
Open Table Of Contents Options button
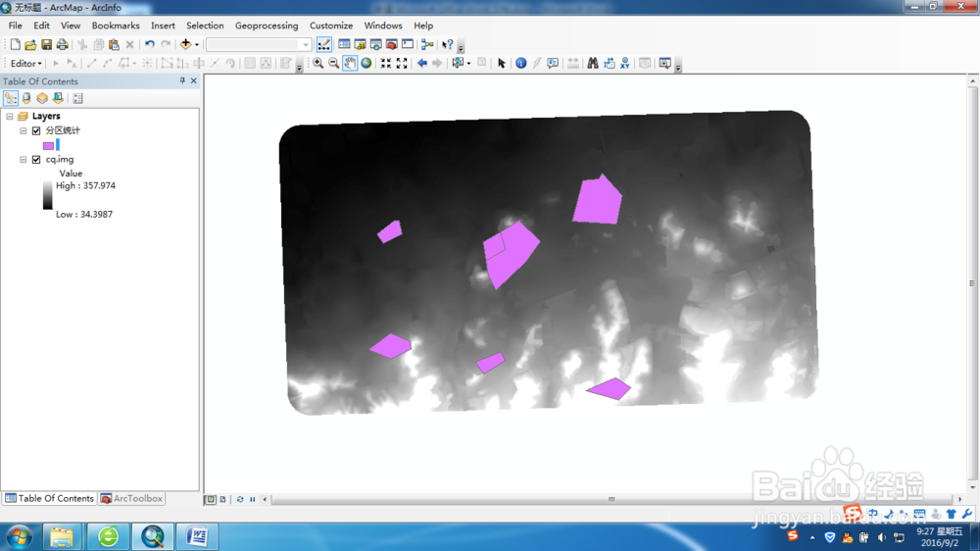78,98
